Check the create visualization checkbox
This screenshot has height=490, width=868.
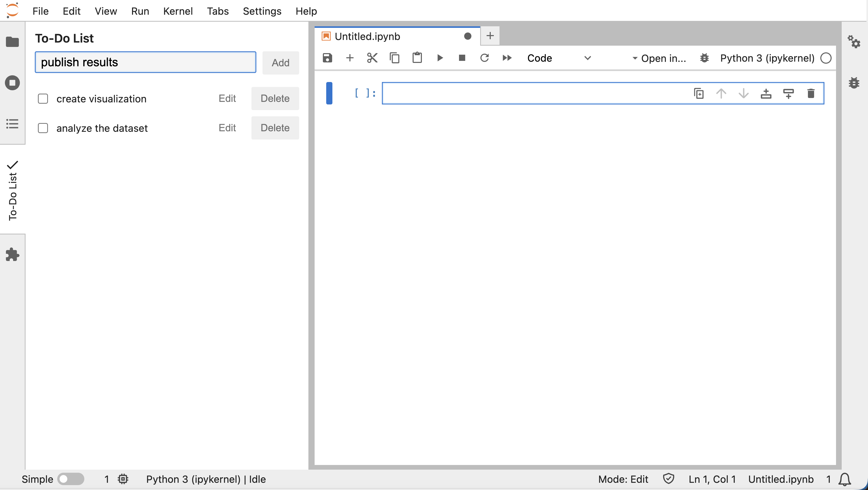pyautogui.click(x=43, y=99)
